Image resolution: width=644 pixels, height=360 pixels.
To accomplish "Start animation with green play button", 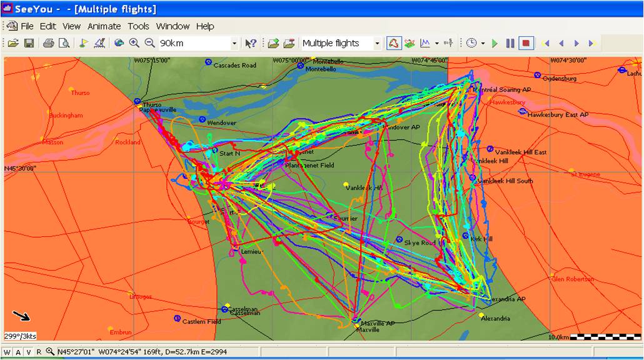I will (x=495, y=43).
